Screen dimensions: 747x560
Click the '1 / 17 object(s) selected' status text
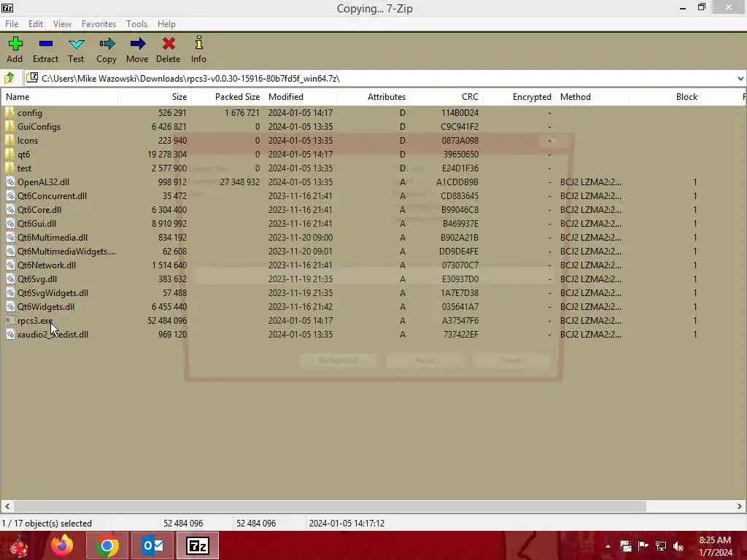point(47,524)
